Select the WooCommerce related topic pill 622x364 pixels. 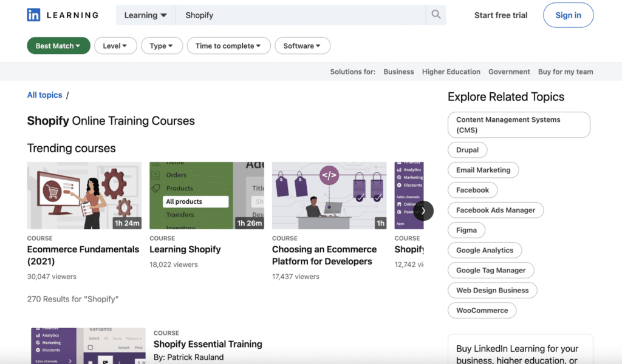[482, 310]
